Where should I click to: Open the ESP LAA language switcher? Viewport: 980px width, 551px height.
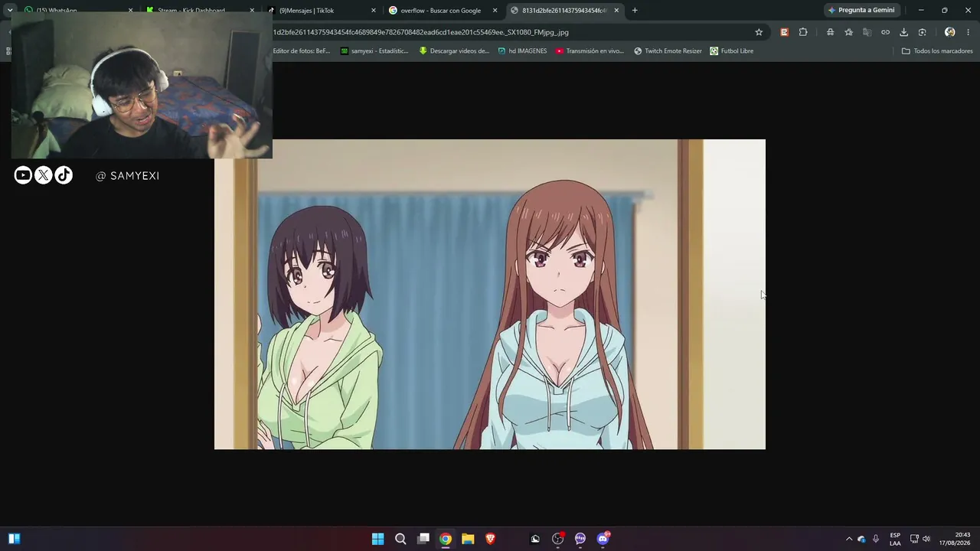pos(895,539)
